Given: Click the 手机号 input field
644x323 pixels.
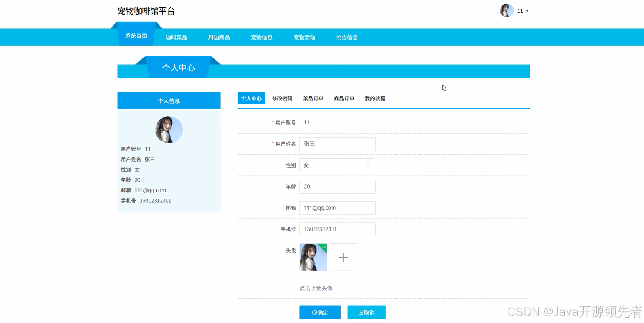Looking at the screenshot, I should (x=338, y=229).
